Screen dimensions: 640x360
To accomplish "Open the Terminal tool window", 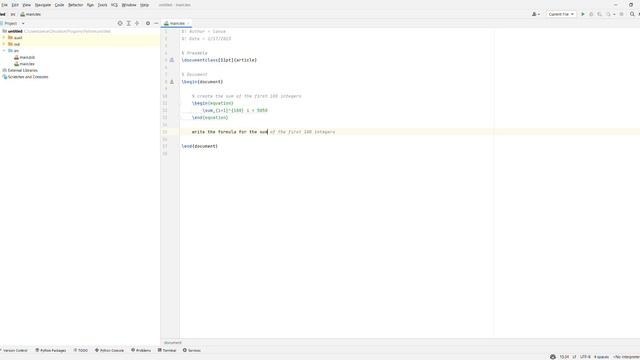I will 167,351.
